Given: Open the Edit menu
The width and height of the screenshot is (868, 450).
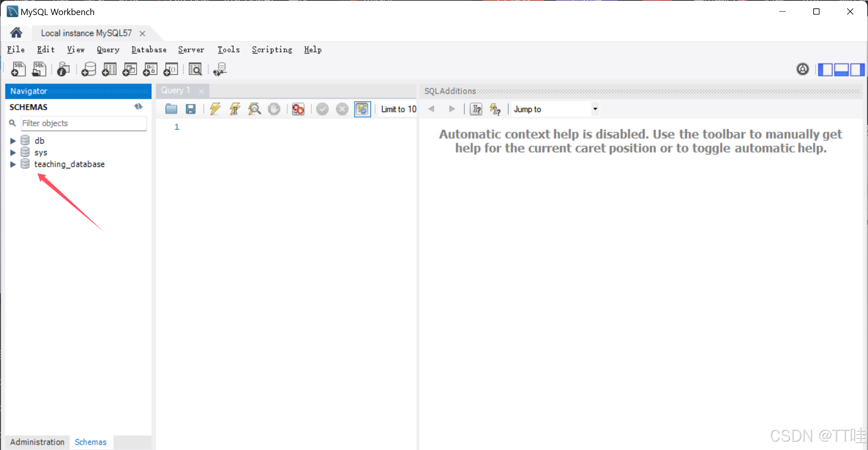Looking at the screenshot, I should point(46,49).
